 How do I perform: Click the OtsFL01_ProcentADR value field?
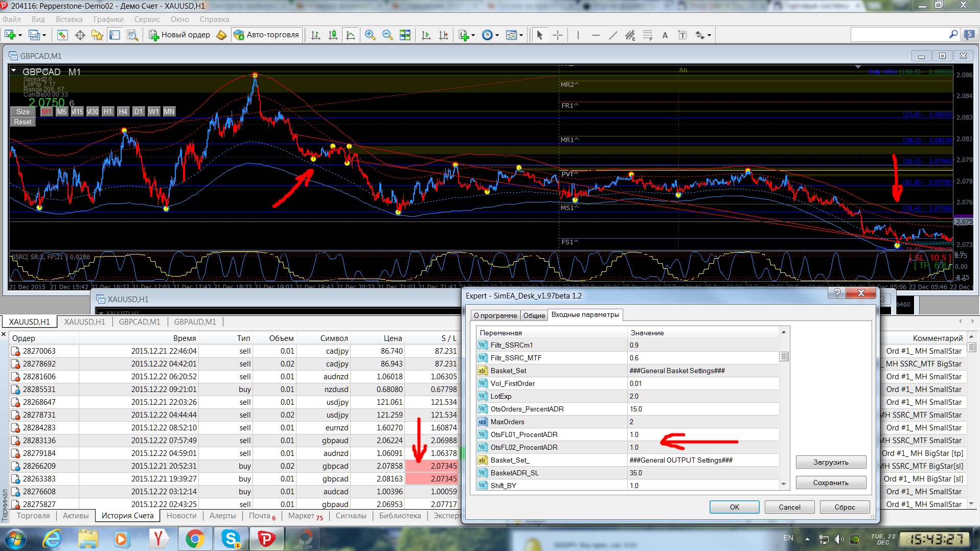(703, 434)
